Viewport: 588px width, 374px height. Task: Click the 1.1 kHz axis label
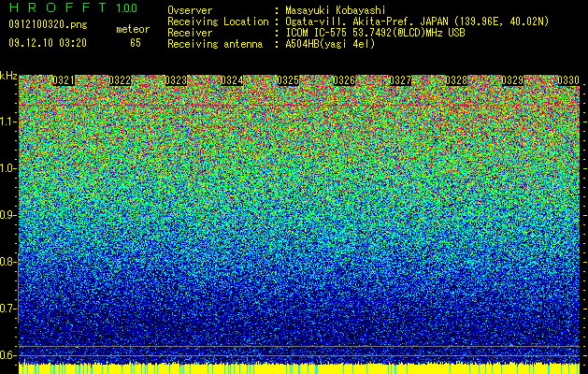8,122
